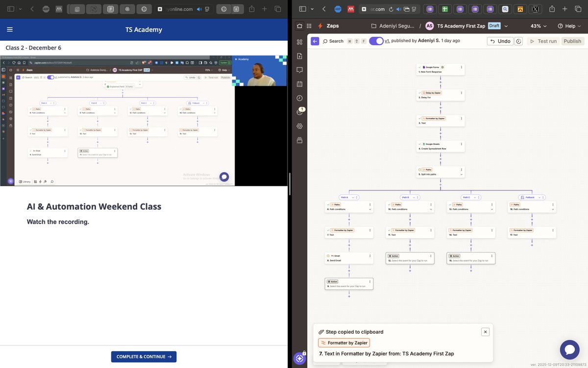This screenshot has height=368, width=588.
Task: Select the 15. Action placeholder step
Action: (471, 258)
